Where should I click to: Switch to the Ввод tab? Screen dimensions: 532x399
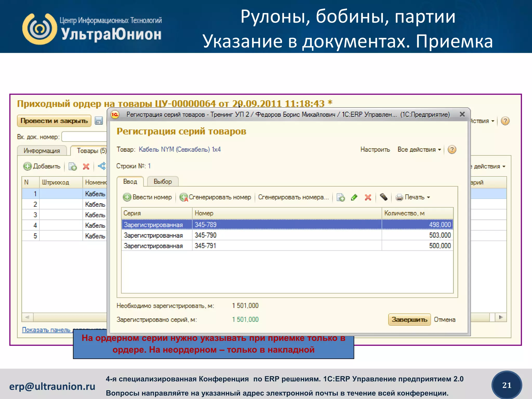pyautogui.click(x=130, y=182)
